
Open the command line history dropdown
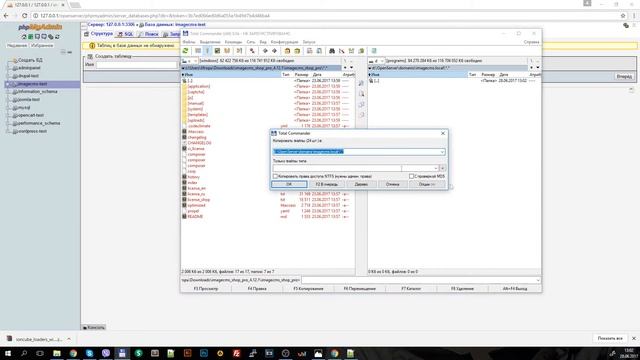tap(538, 280)
